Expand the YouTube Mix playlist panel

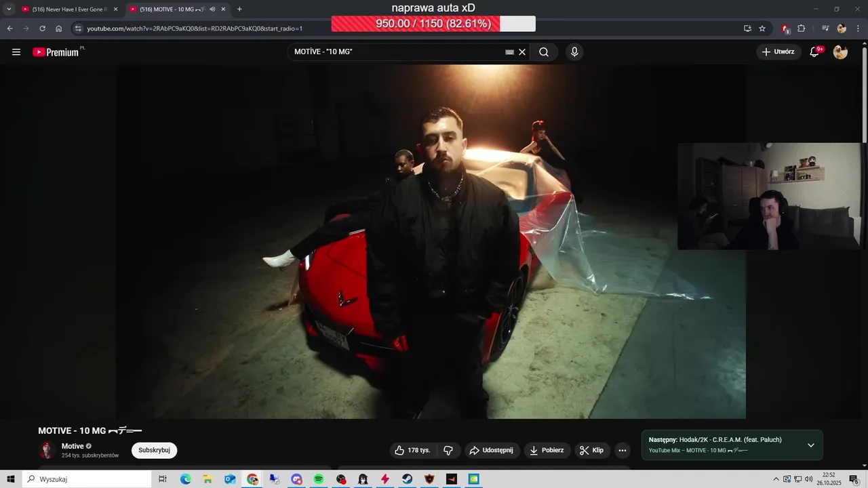point(810,445)
